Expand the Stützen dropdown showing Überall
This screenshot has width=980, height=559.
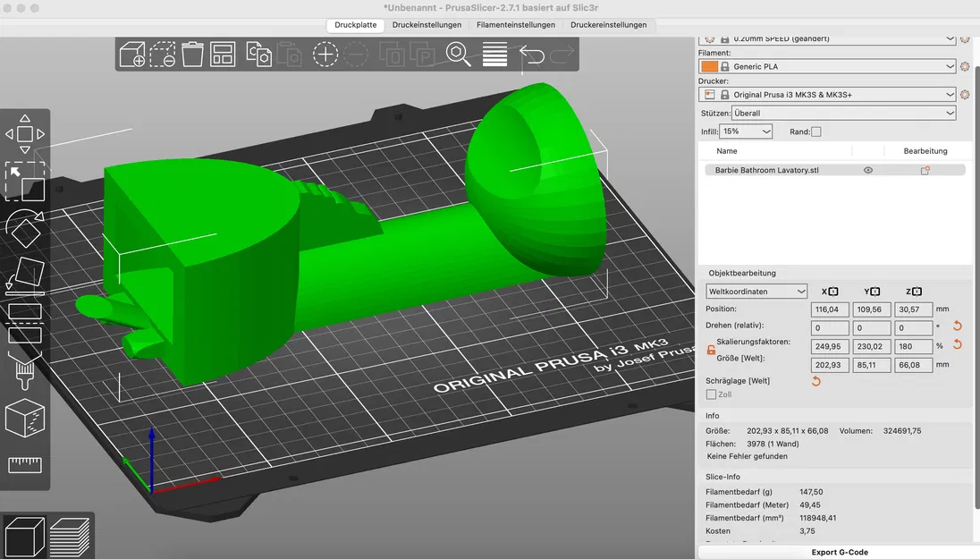(x=844, y=114)
